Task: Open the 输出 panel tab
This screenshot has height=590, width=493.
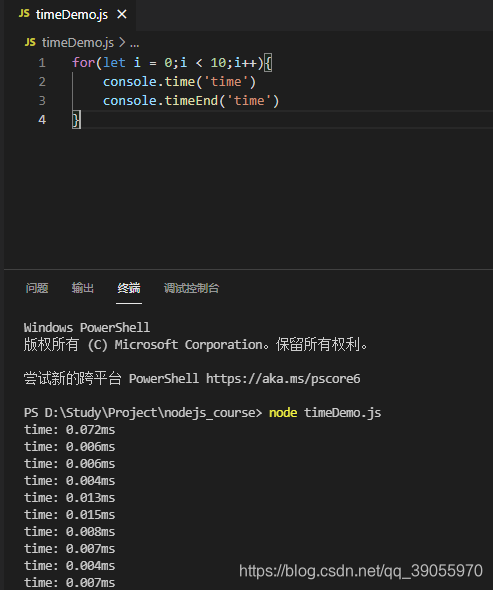Action: [x=83, y=288]
